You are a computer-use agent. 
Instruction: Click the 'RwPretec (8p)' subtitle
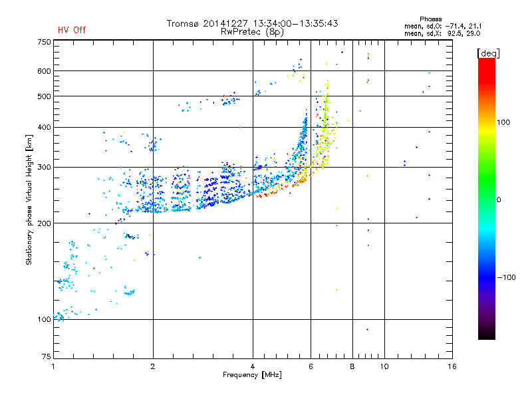252,32
